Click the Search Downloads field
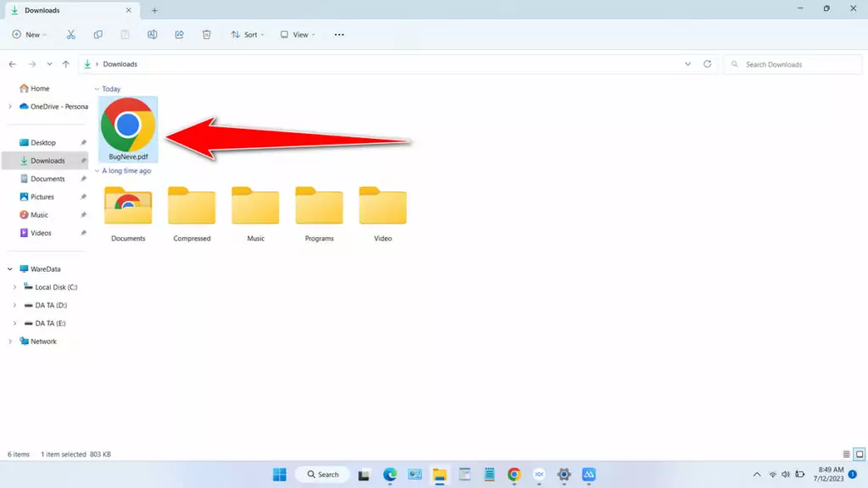This screenshot has width=868, height=488. pyautogui.click(x=793, y=64)
